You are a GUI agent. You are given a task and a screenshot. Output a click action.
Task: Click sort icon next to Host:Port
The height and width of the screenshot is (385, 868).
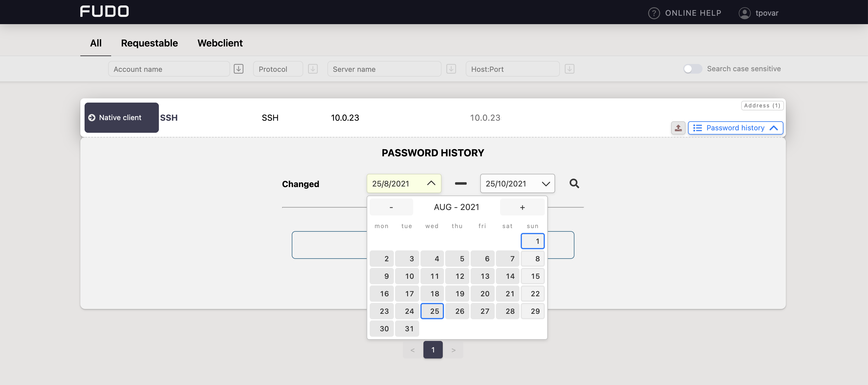[570, 69]
